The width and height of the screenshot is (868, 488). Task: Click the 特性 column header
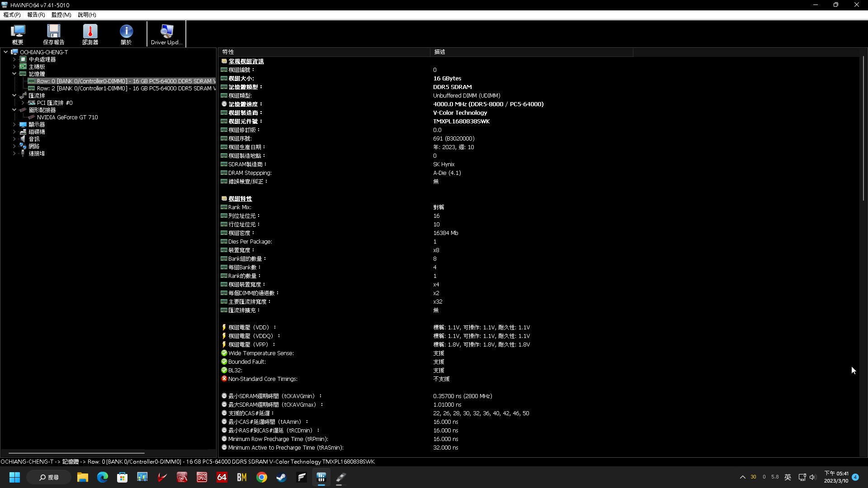click(x=324, y=52)
